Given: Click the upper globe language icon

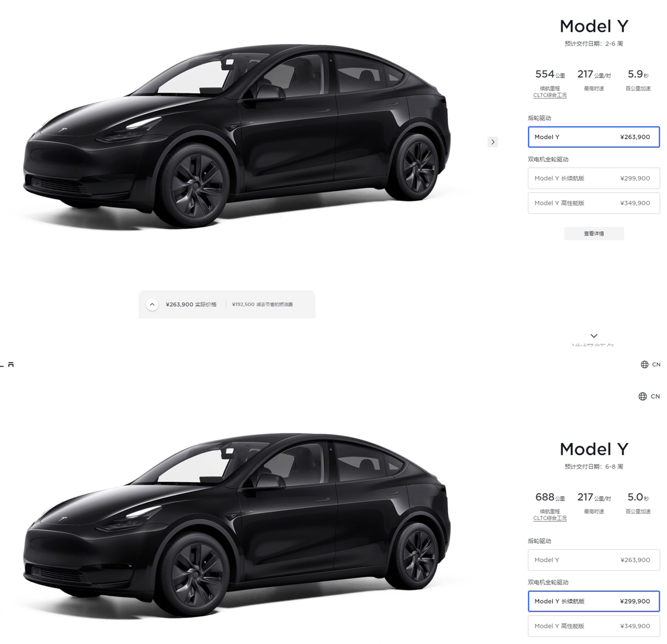Looking at the screenshot, I should (645, 365).
